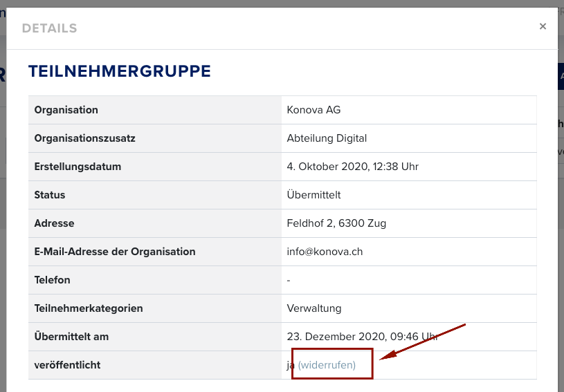Click the Teilnehmergruppe heading
The width and height of the screenshot is (564, 392).
click(120, 71)
